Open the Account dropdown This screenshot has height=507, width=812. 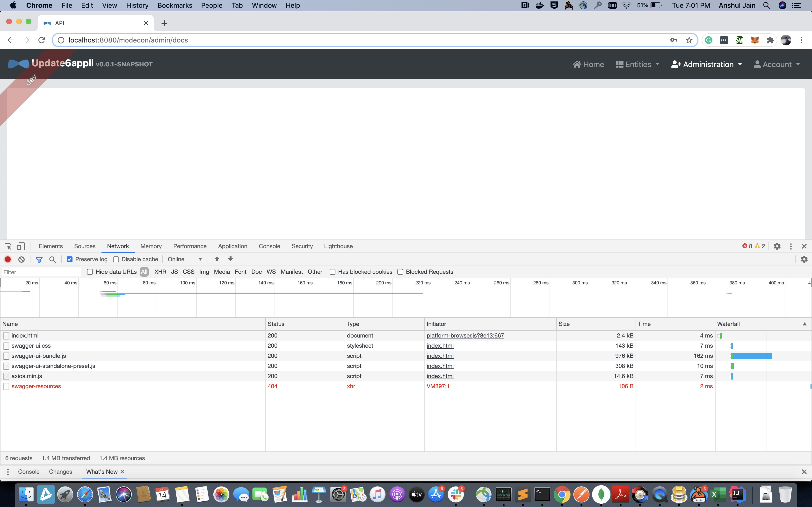coord(777,64)
